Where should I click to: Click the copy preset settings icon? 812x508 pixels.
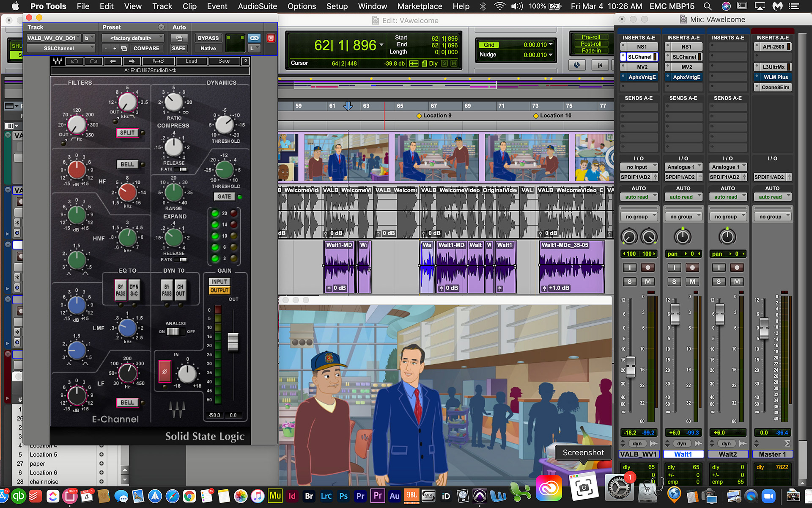coord(124,48)
